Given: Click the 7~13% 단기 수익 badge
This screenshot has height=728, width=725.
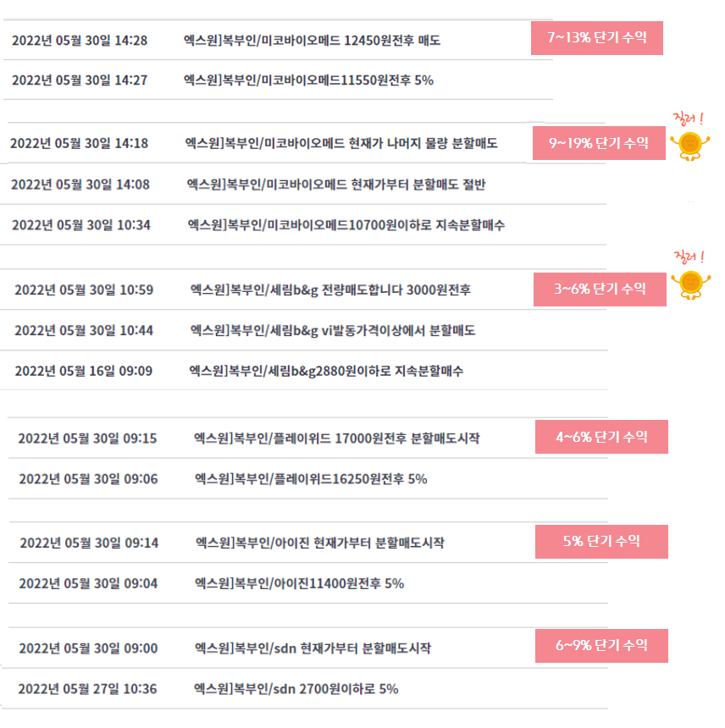Looking at the screenshot, I should click(597, 38).
